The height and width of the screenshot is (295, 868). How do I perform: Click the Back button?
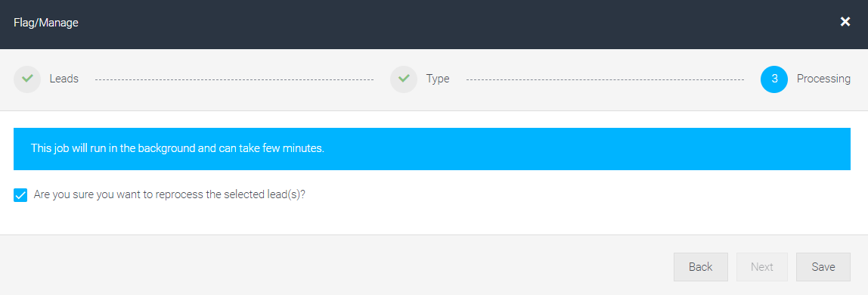[700, 267]
